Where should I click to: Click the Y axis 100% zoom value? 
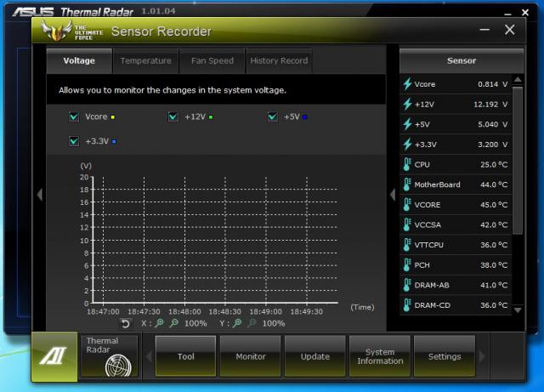[x=274, y=324]
